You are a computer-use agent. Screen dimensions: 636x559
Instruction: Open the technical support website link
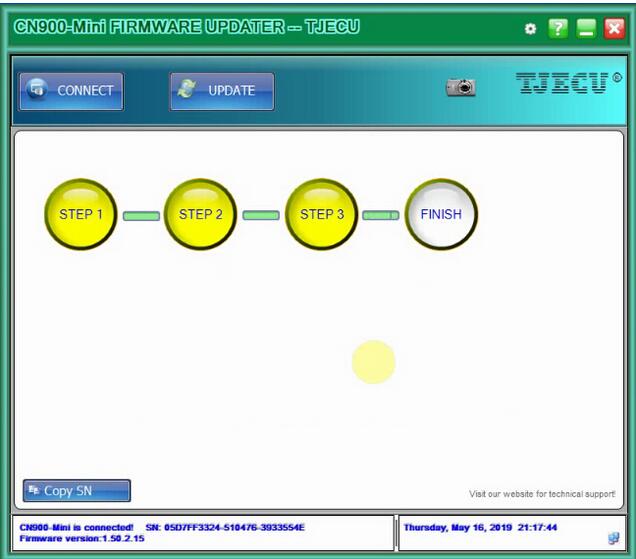pyautogui.click(x=542, y=494)
